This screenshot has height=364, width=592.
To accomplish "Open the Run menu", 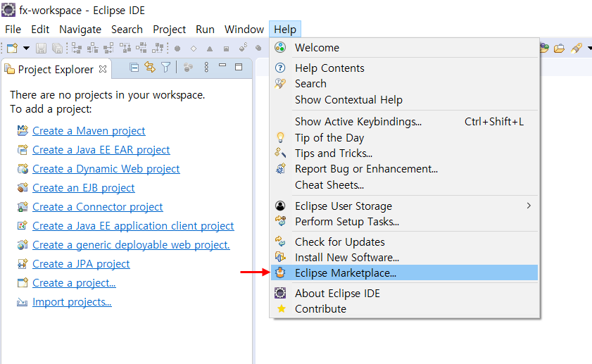I will (x=205, y=29).
